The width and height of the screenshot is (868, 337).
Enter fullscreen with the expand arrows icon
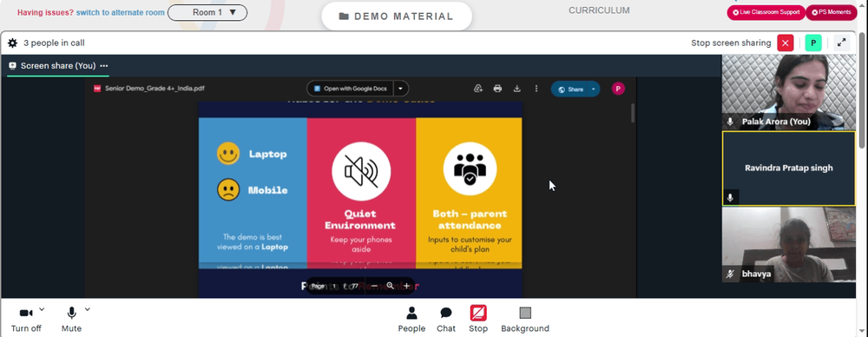841,43
